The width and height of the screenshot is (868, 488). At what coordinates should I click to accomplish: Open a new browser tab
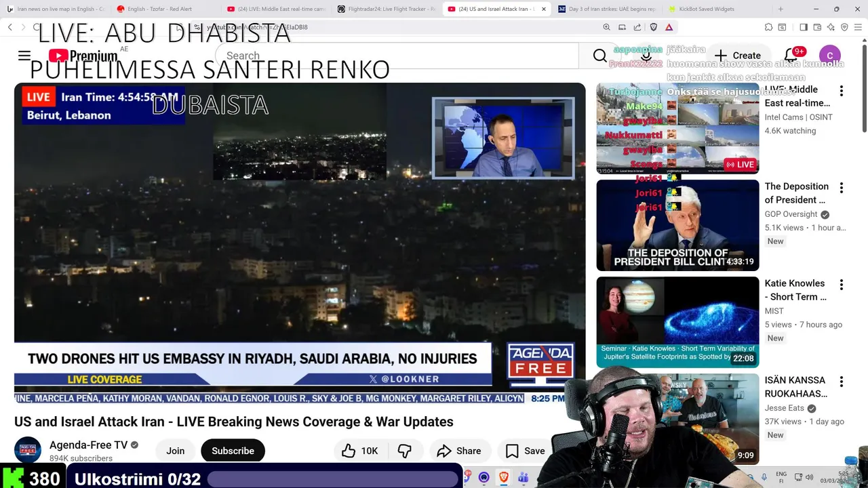pos(781,9)
